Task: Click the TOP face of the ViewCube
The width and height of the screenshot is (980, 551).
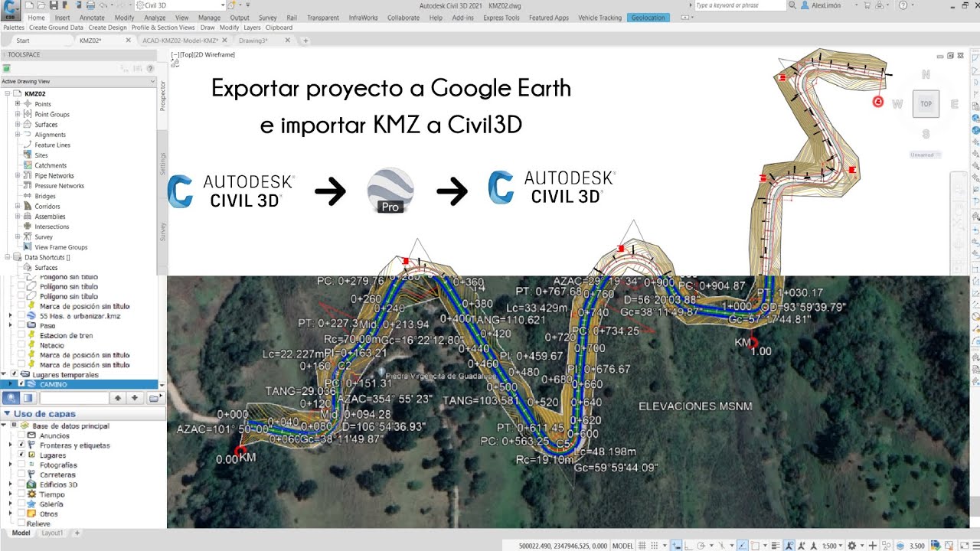Action: [926, 104]
